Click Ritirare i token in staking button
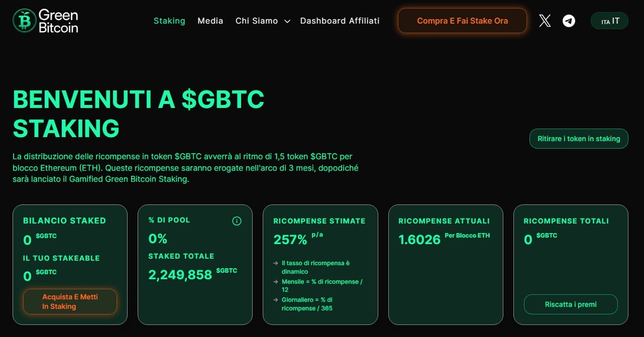 pyautogui.click(x=579, y=139)
